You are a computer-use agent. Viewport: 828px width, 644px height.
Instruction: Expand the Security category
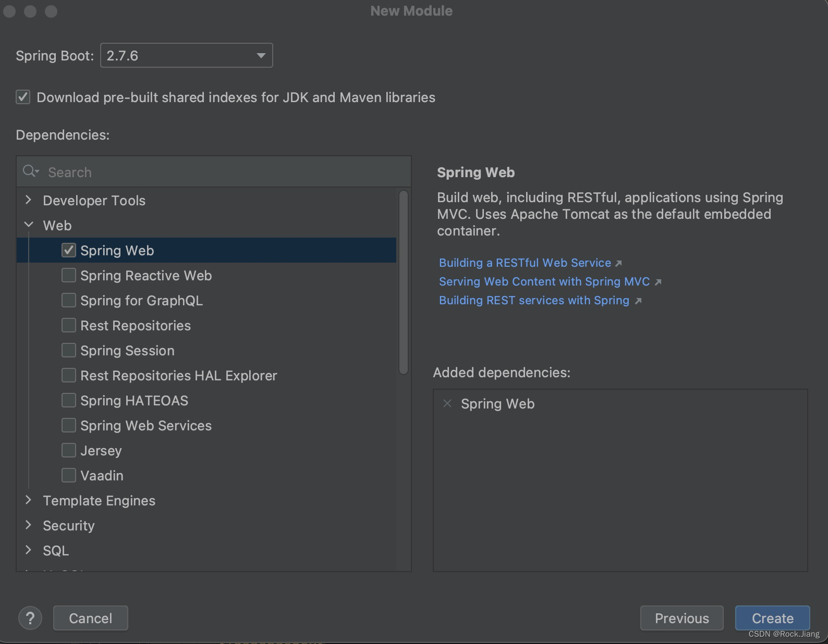click(x=29, y=525)
